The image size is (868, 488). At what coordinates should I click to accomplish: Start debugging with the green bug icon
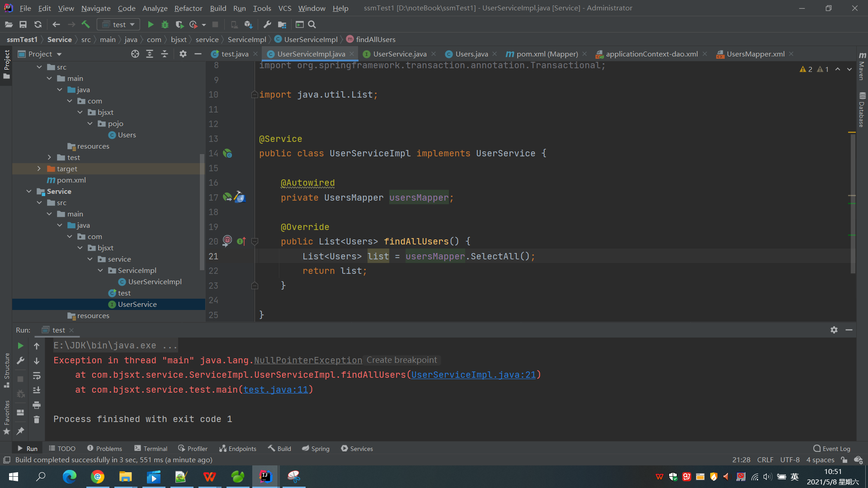point(165,25)
